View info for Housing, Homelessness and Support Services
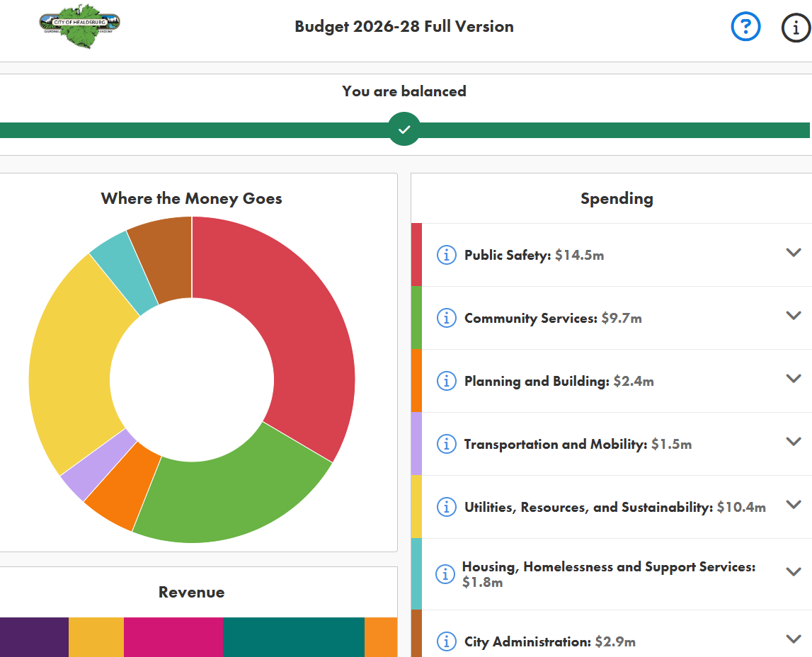Image resolution: width=812 pixels, height=657 pixels. click(x=445, y=574)
